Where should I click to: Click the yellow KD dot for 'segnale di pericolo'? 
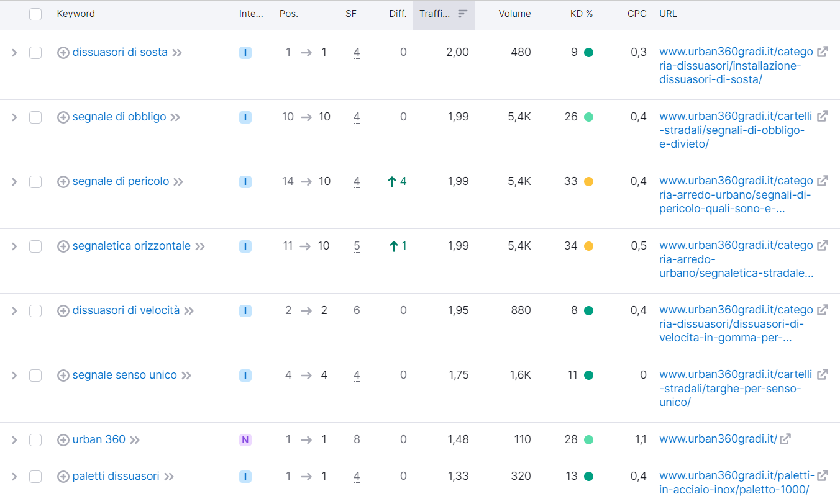click(x=588, y=182)
